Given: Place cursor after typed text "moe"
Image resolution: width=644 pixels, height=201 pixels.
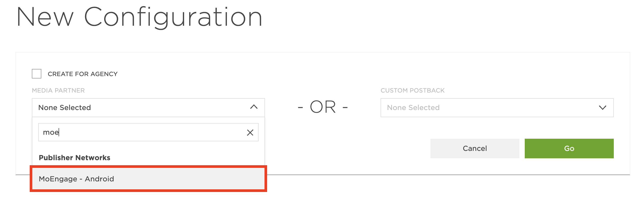Looking at the screenshot, I should click(59, 132).
